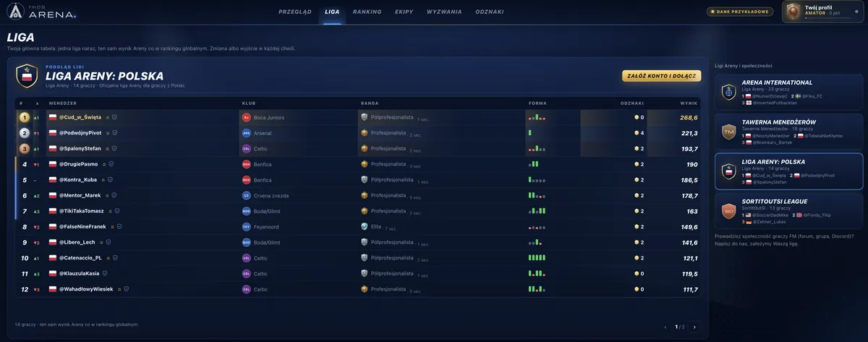This screenshot has height=342, width=868.
Task: Click the rank-up indicator beside @Catenaccio_PL
Action: coord(37,258)
